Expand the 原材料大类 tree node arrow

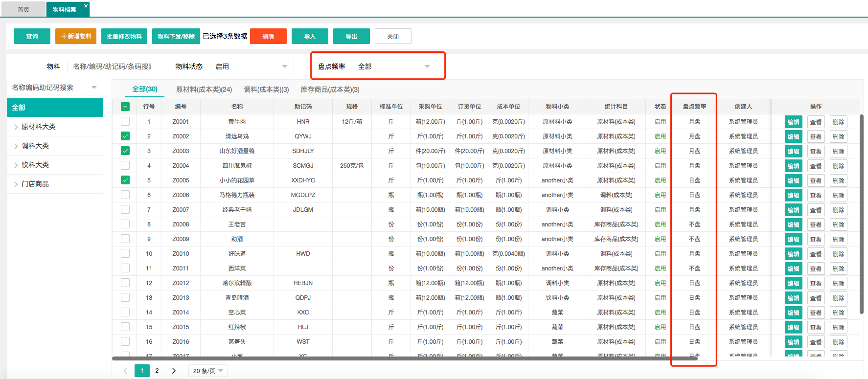(16, 127)
